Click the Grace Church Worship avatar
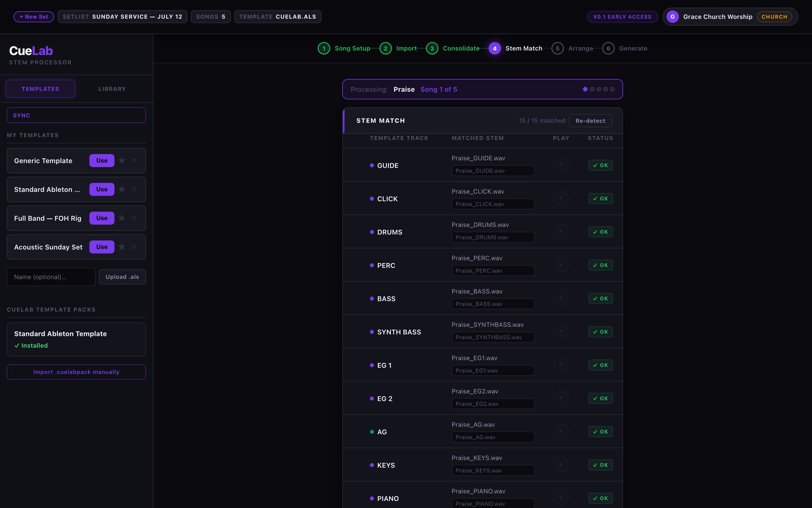 point(672,17)
